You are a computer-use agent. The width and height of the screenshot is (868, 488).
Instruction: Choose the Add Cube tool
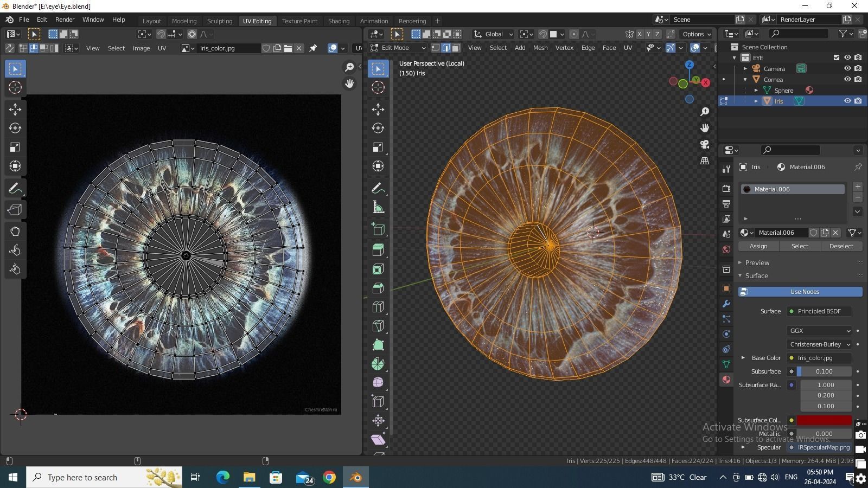[x=378, y=229]
